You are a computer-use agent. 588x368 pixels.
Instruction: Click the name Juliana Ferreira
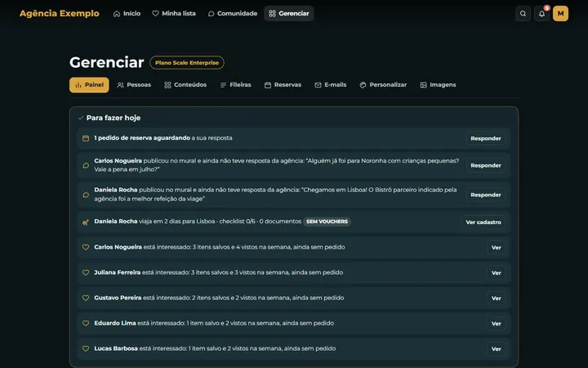click(118, 272)
